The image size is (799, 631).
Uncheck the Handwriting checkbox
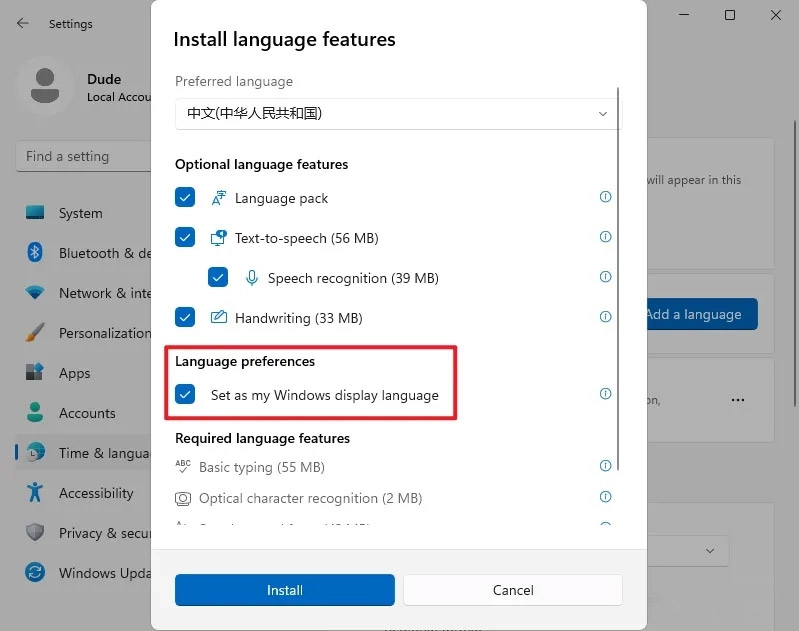coord(185,317)
